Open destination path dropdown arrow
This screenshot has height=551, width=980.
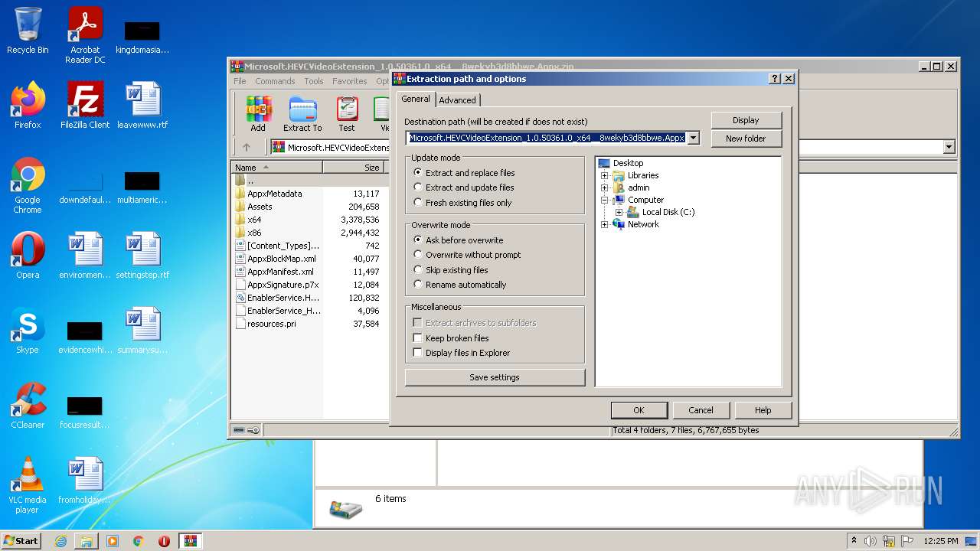[x=693, y=138]
